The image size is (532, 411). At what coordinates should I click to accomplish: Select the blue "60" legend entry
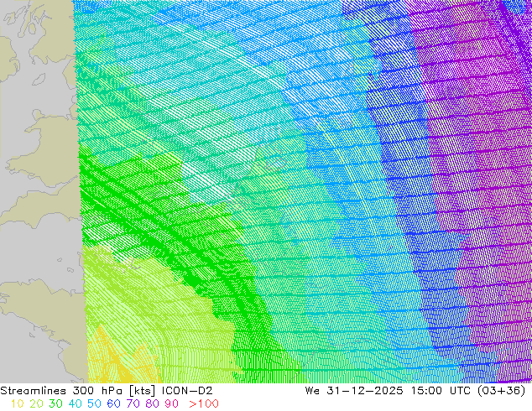click(113, 404)
